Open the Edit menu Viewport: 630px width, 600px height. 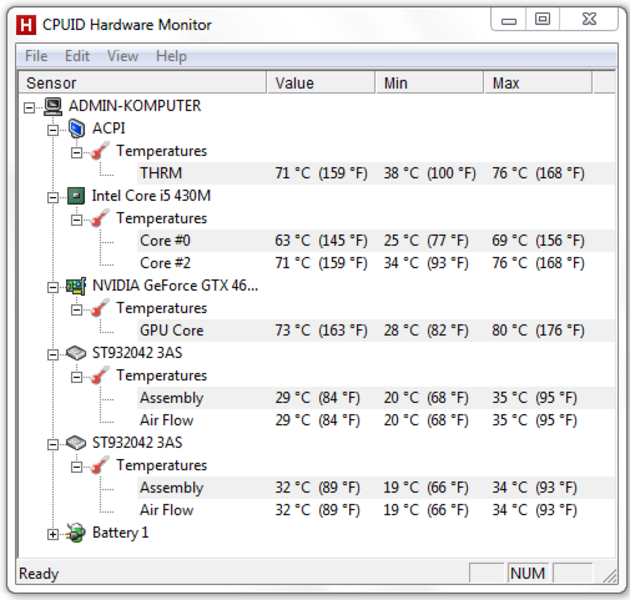(x=77, y=56)
